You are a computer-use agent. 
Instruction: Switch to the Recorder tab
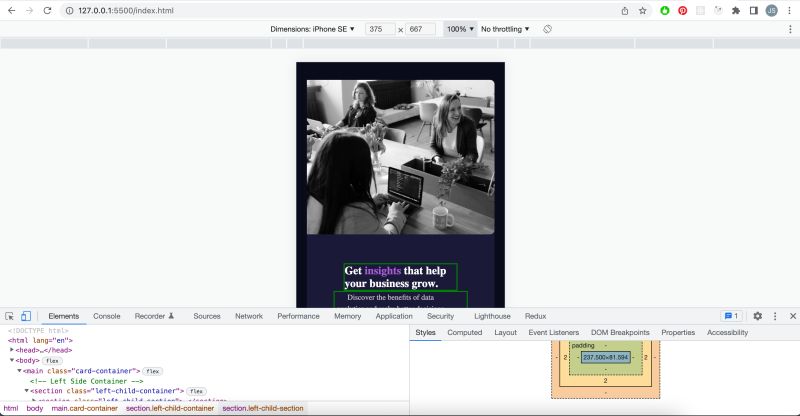coord(154,316)
